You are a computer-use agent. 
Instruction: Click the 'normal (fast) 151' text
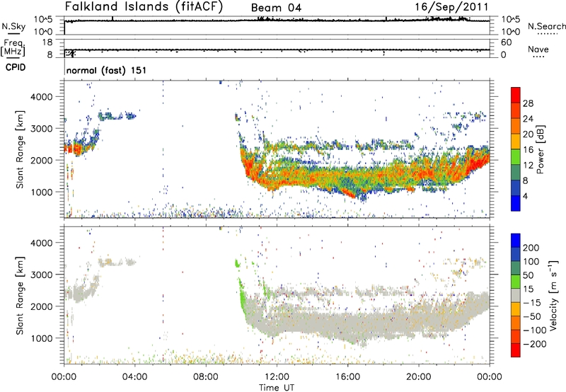tap(106, 70)
